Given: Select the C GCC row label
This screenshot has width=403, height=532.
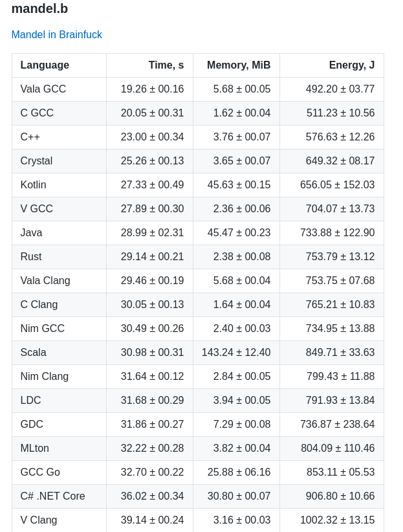Looking at the screenshot, I should pos(37,113).
